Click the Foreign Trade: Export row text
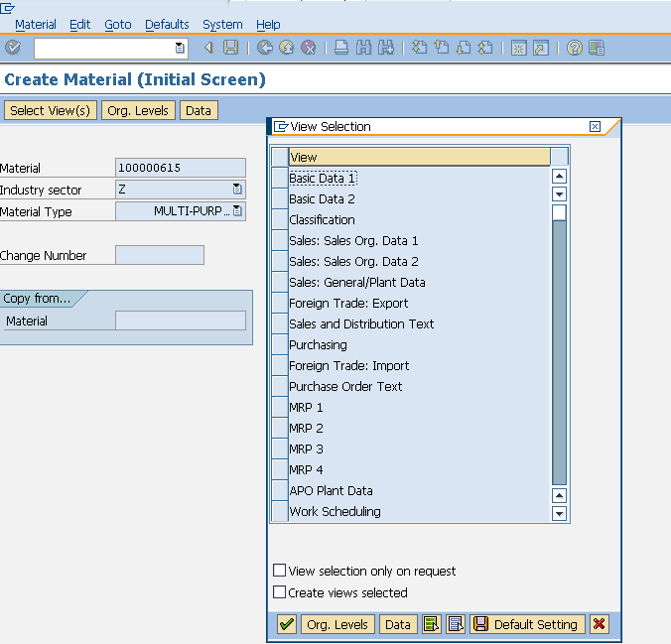Image resolution: width=671 pixels, height=644 pixels. click(348, 303)
